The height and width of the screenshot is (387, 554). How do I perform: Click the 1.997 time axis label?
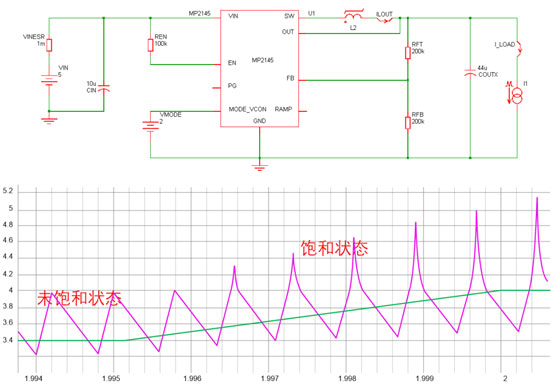(270, 379)
